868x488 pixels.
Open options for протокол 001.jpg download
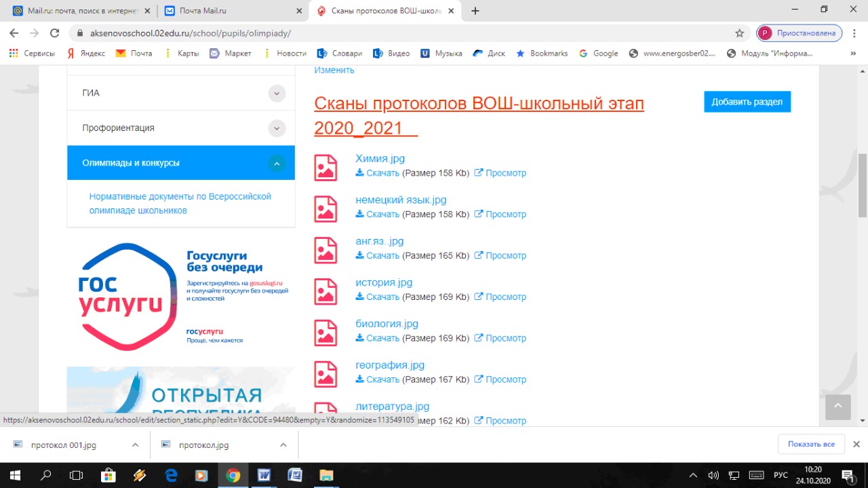[135, 445]
